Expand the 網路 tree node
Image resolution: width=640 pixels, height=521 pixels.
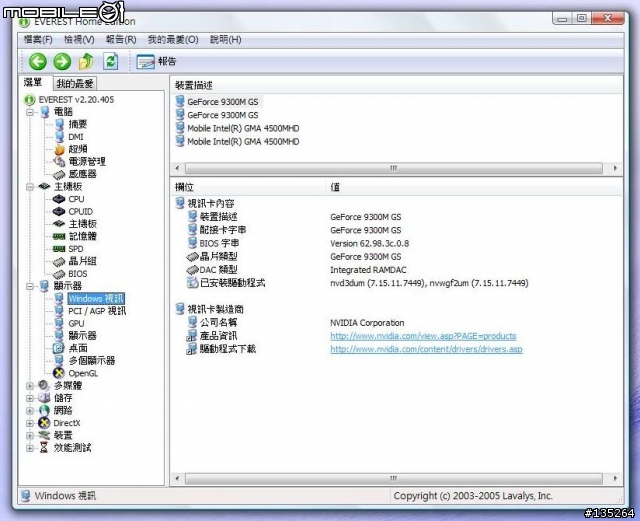click(30, 410)
